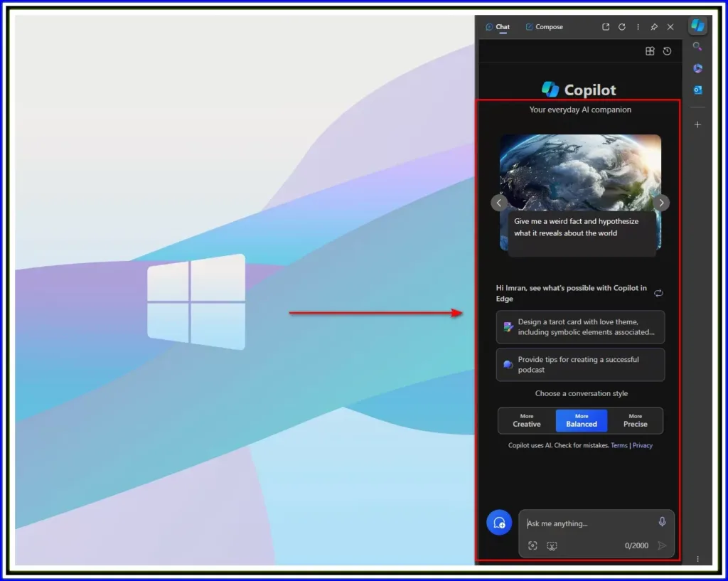Click 'Your everyday AI companion' tagline
728x581 pixels.
coord(580,110)
